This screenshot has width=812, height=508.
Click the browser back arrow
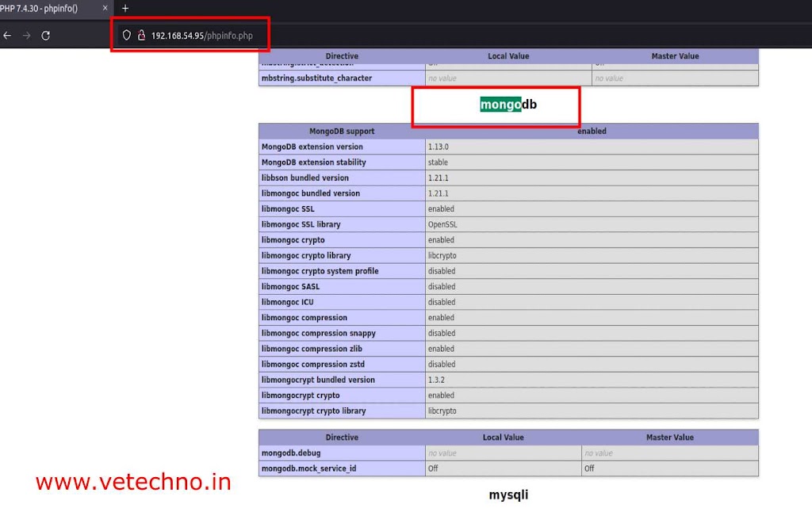pos(7,36)
